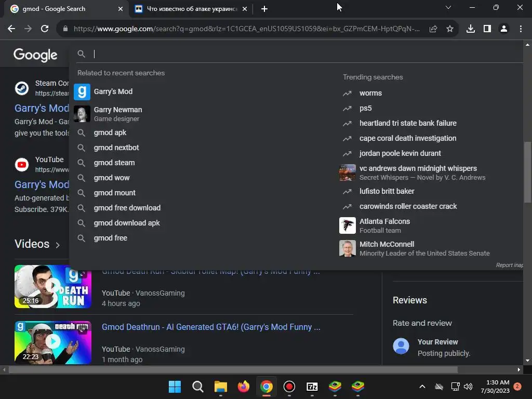Click the Your Review avatar icon
This screenshot has width=532, height=399.
401,346
